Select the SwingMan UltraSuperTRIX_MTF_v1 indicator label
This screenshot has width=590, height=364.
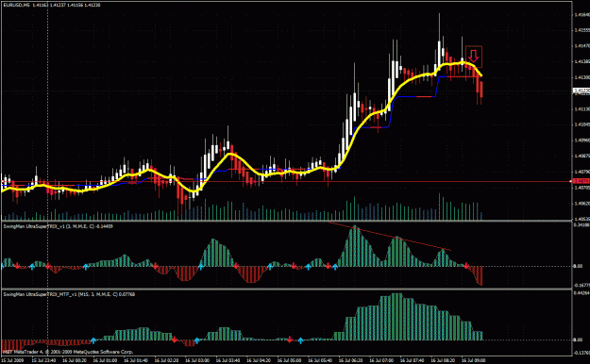coord(69,294)
